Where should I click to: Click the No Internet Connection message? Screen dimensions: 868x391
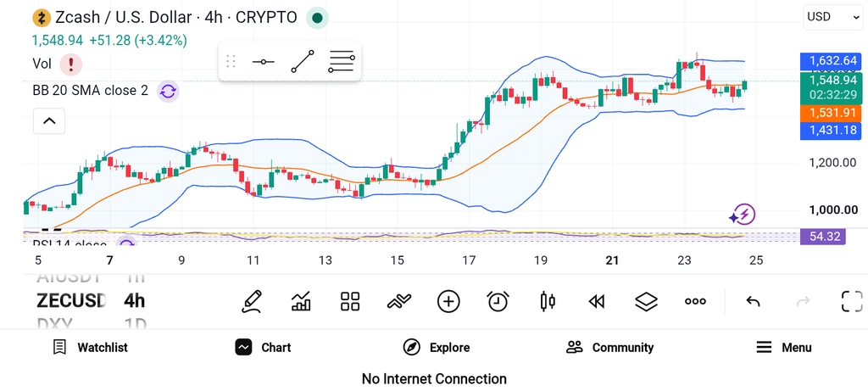click(434, 379)
